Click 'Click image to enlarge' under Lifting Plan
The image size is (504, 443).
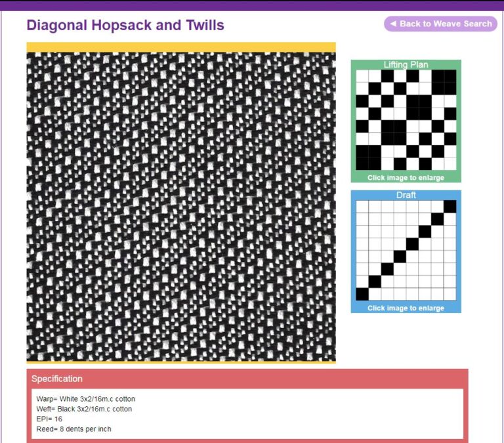coord(406,177)
